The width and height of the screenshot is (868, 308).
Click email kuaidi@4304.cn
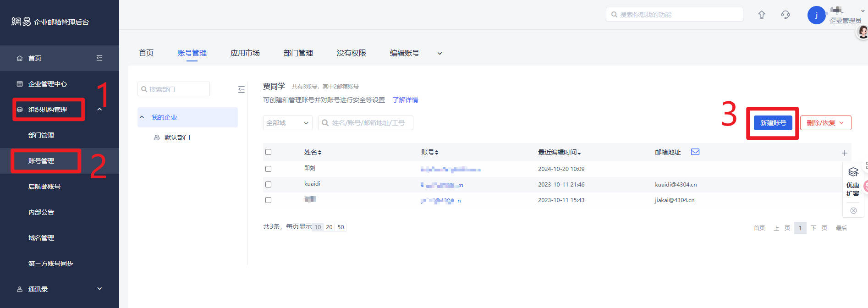pos(676,185)
